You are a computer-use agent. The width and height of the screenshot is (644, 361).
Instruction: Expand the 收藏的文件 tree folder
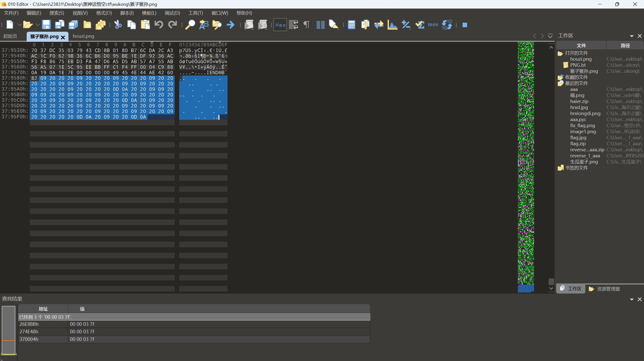560,78
